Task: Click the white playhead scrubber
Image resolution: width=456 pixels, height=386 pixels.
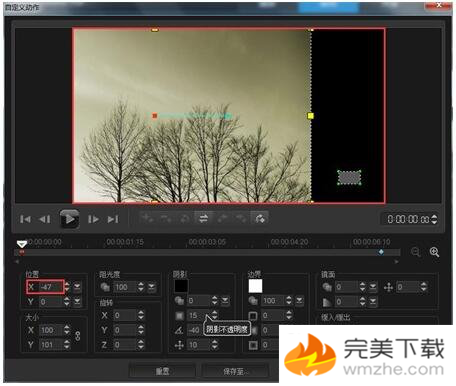Action: tap(22, 244)
